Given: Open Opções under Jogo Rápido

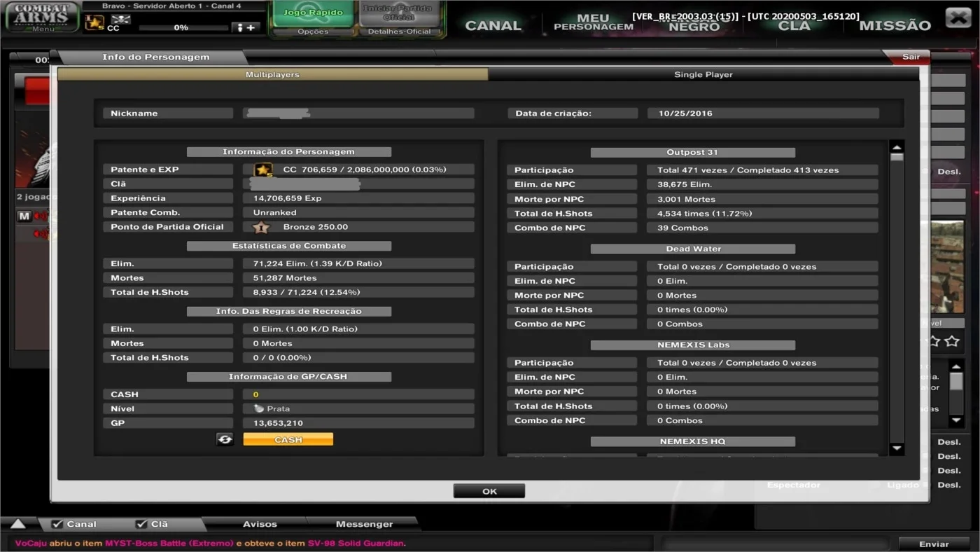Looking at the screenshot, I should (x=313, y=32).
